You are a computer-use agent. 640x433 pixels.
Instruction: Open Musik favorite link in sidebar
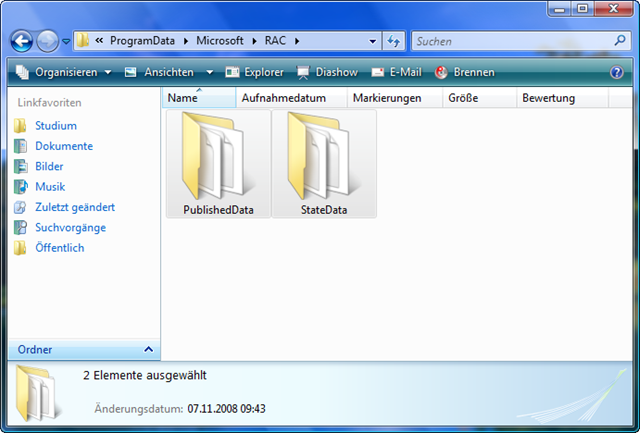(50, 187)
